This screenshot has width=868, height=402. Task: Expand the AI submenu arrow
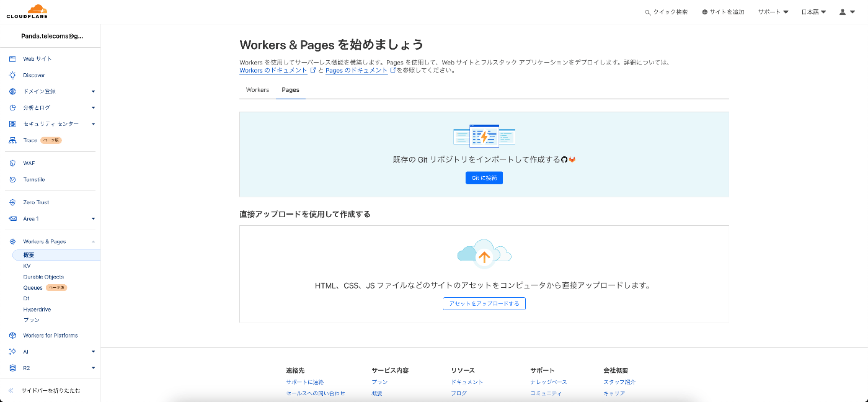[93, 352]
